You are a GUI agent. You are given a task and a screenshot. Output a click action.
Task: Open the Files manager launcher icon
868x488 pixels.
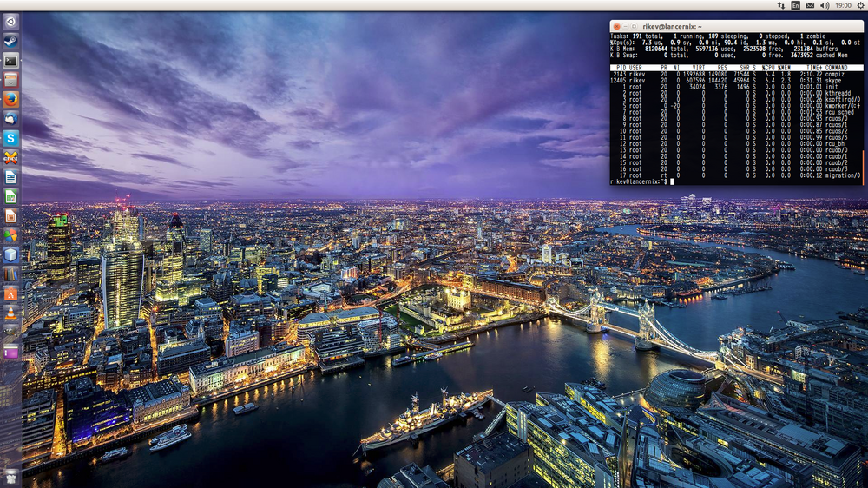(10, 80)
